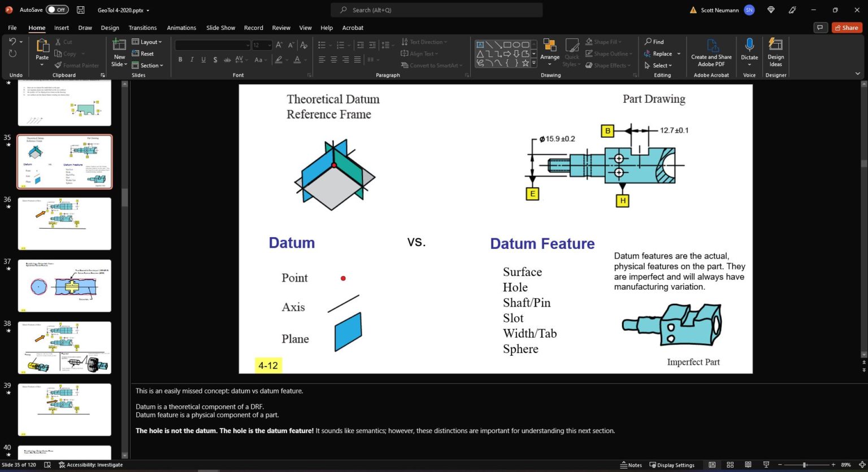Apply bold formatting to text
Screen dimensions: 868x472
180,59
